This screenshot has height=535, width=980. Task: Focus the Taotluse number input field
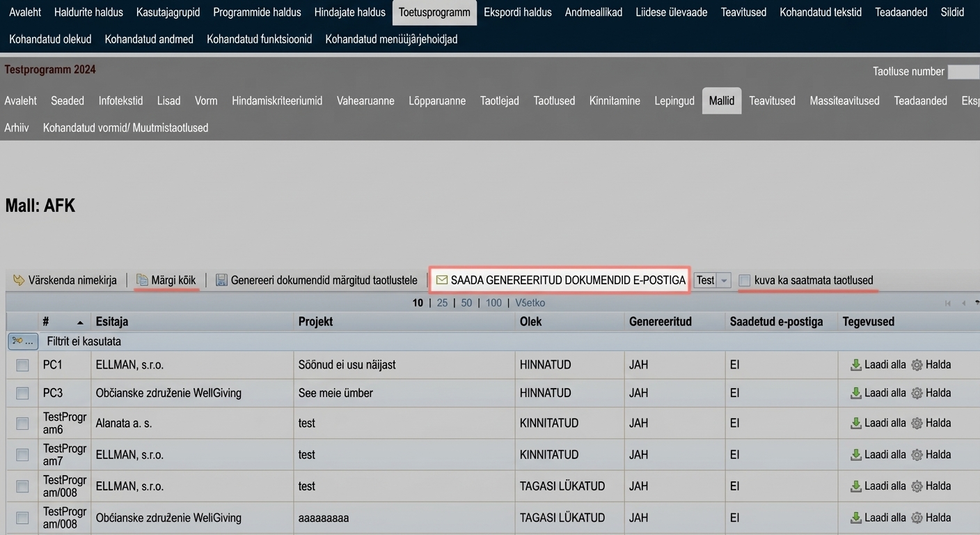pyautogui.click(x=964, y=71)
